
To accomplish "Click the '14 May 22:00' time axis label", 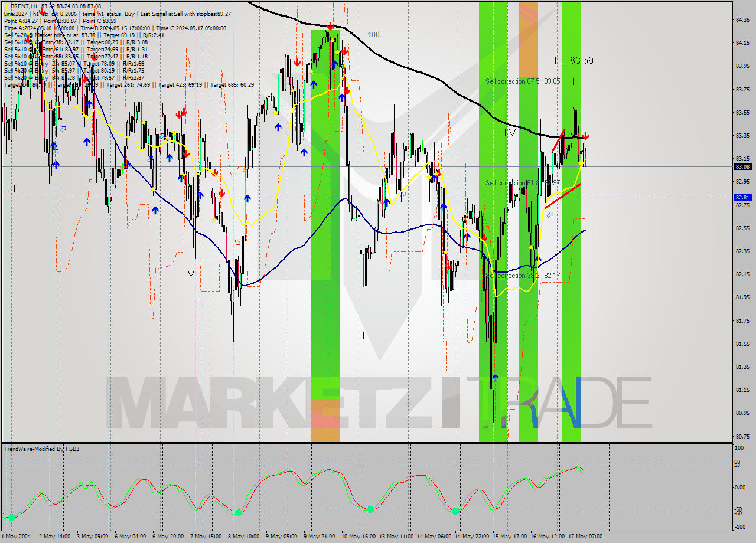I will [x=471, y=537].
